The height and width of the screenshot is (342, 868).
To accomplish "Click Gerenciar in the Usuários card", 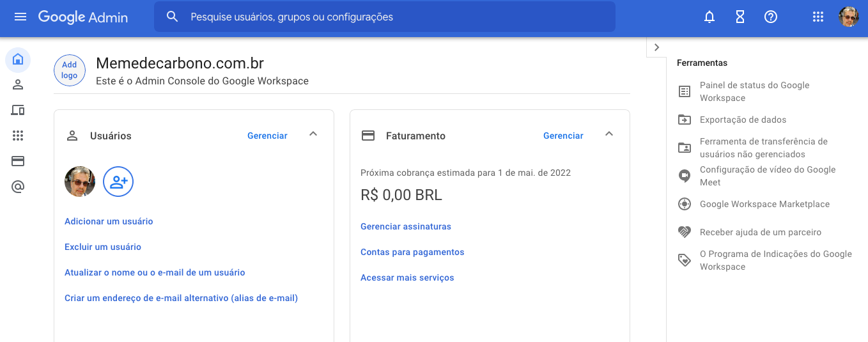I will pyautogui.click(x=267, y=136).
